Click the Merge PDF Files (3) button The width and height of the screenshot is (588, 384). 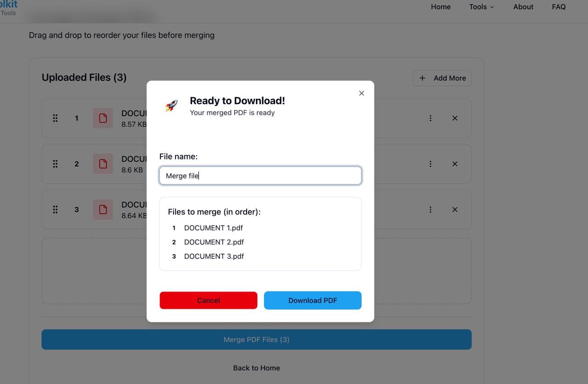coord(256,339)
